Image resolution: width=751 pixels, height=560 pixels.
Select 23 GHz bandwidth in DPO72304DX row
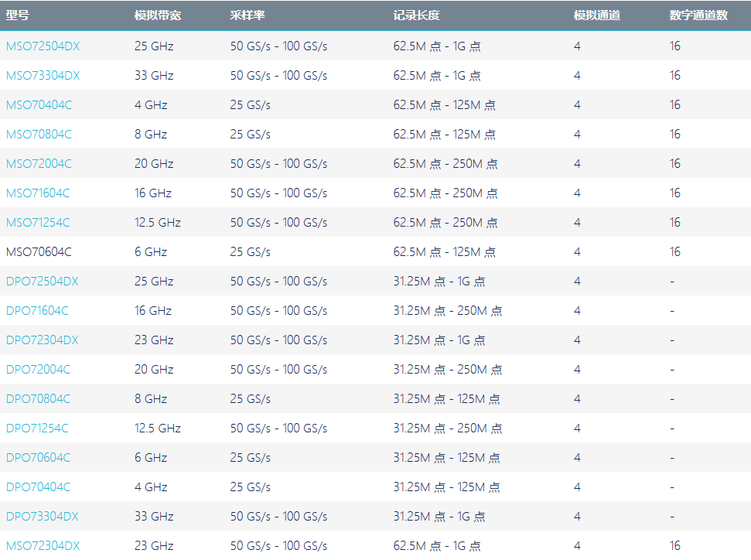[154, 340]
